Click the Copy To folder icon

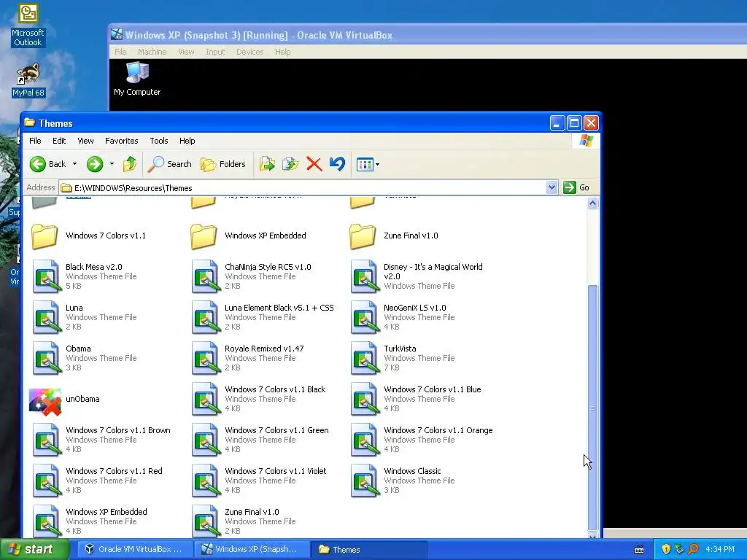pos(290,164)
